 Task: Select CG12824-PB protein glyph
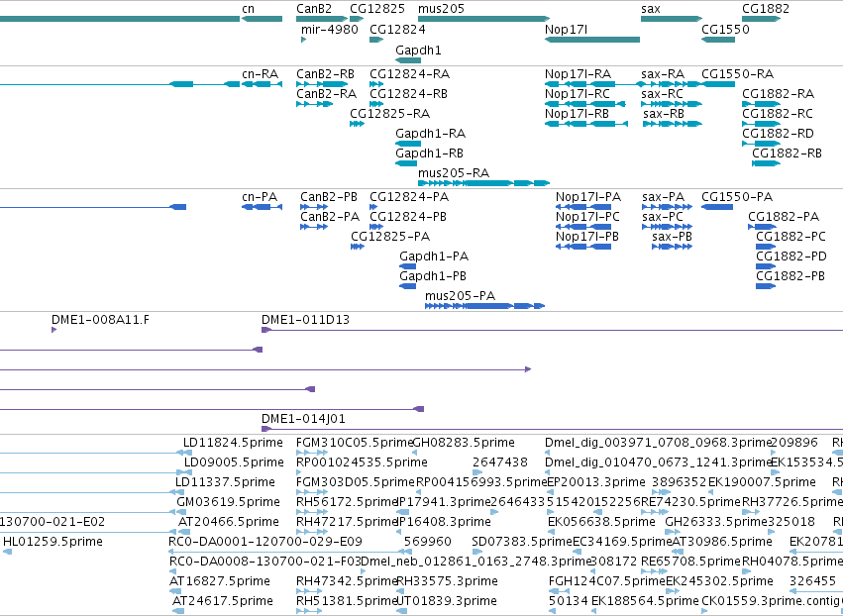coord(376,227)
